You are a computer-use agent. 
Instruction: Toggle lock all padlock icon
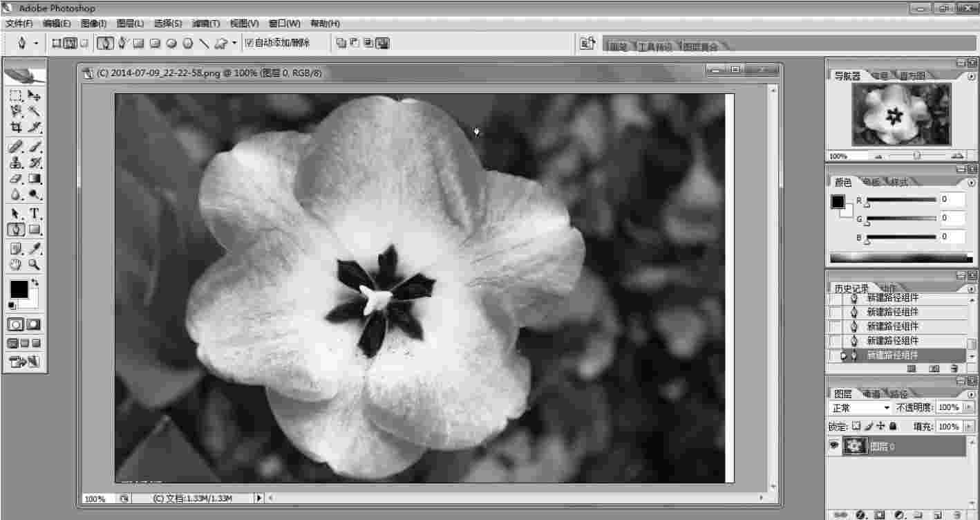[x=892, y=427]
